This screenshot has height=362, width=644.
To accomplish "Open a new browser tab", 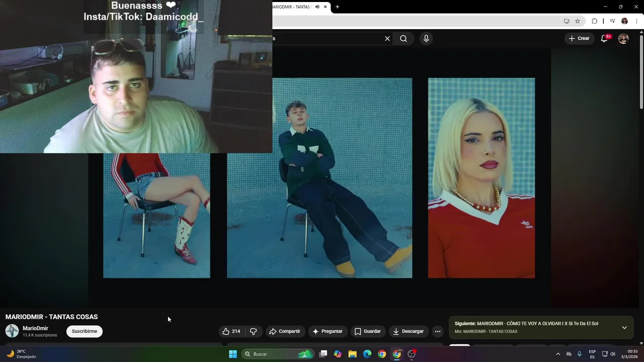I will [337, 7].
